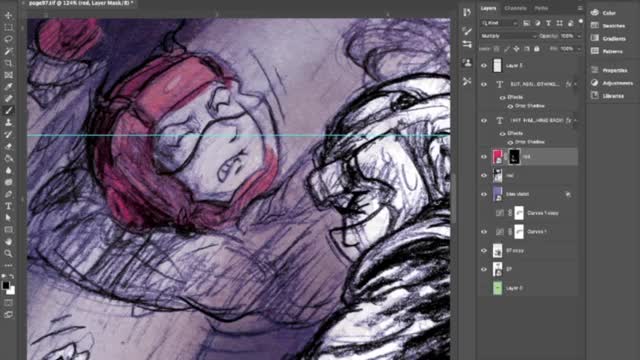This screenshot has width=640, height=360.
Task: Select the Path Selection tool
Action: 8,218
